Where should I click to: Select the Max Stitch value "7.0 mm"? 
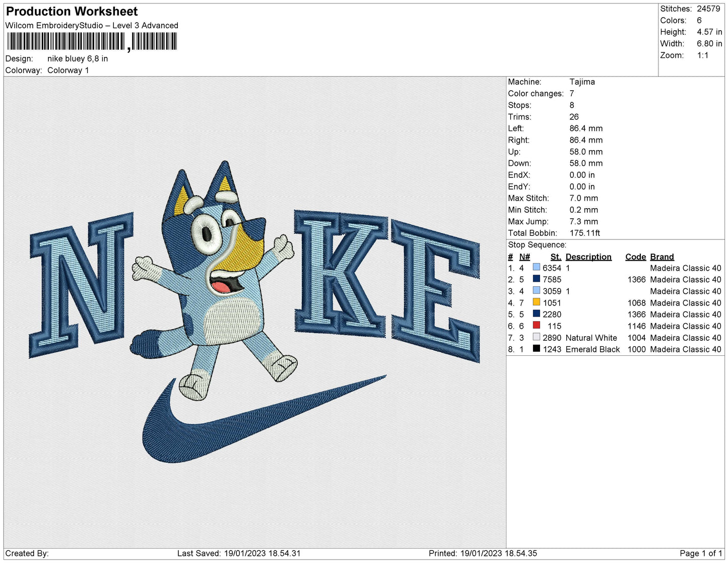click(x=584, y=198)
